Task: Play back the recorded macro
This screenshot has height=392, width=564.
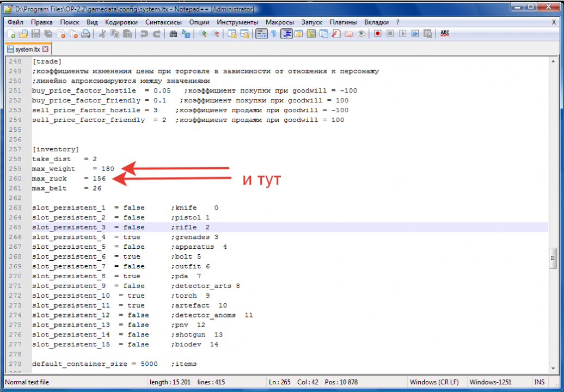Action: click(x=402, y=34)
